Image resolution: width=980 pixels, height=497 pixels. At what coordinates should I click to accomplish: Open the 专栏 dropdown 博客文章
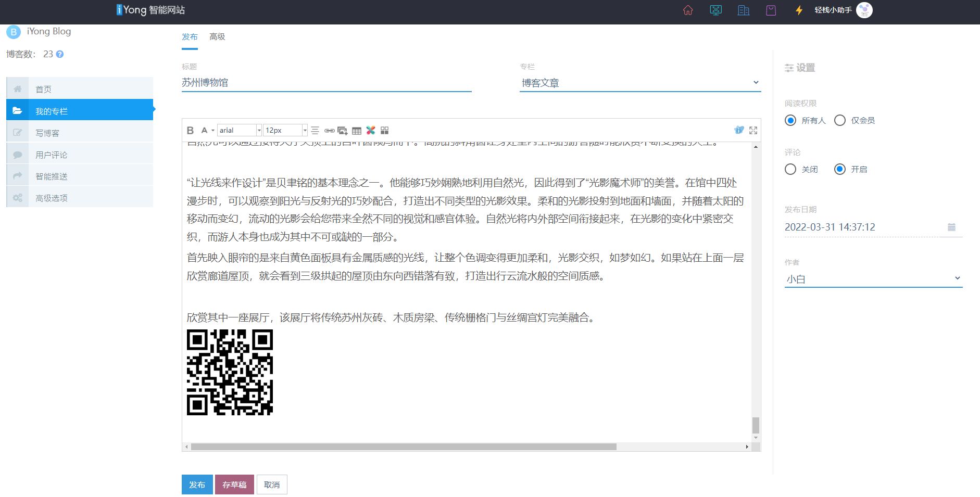tap(640, 83)
